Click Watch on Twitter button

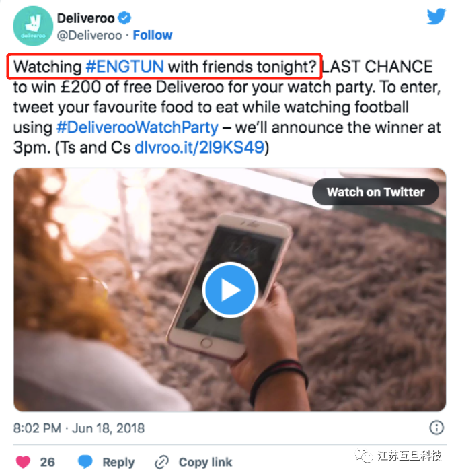pos(376,192)
